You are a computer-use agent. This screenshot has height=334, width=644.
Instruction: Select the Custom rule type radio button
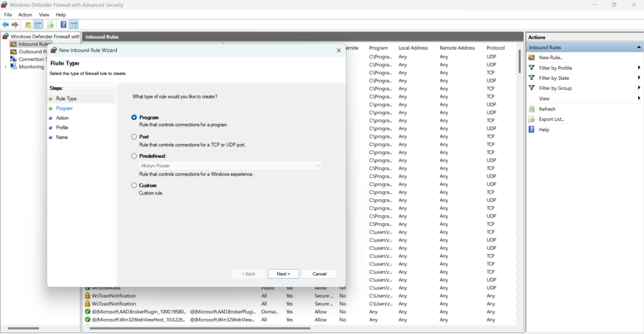[134, 186]
